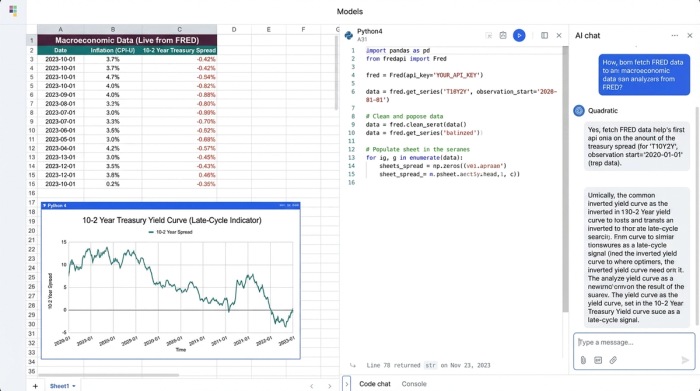Viewport: 700px width, 391px height.
Task: Click the code editor vertical scrollbar
Action: tap(565, 179)
